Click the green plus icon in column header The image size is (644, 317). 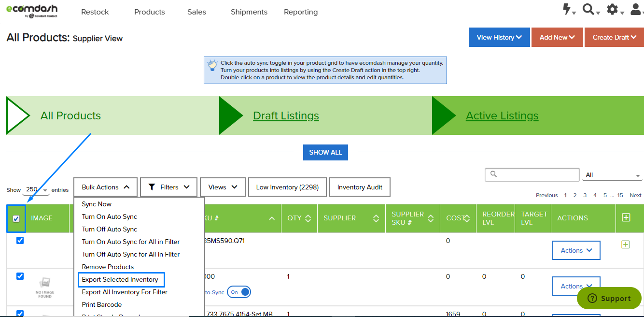point(626,217)
